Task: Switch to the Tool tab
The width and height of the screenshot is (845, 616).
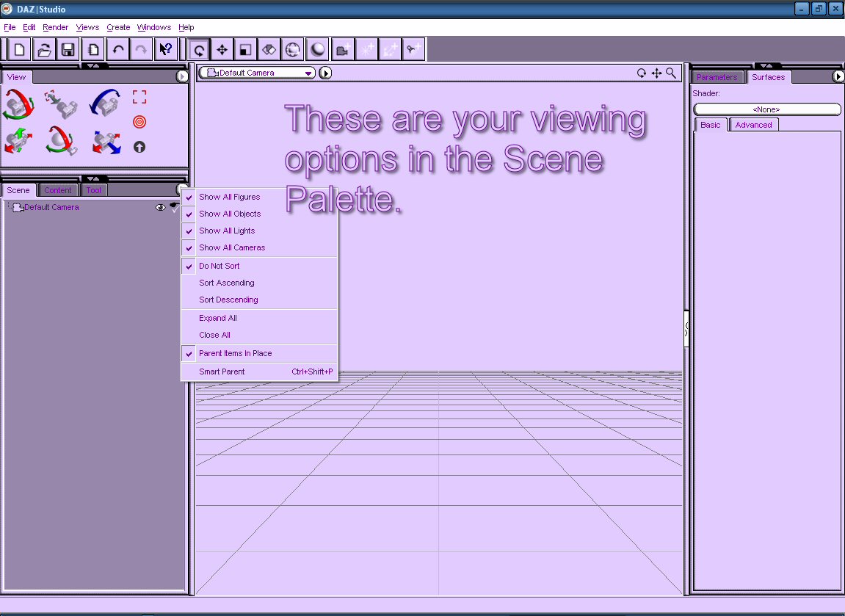Action: click(94, 190)
